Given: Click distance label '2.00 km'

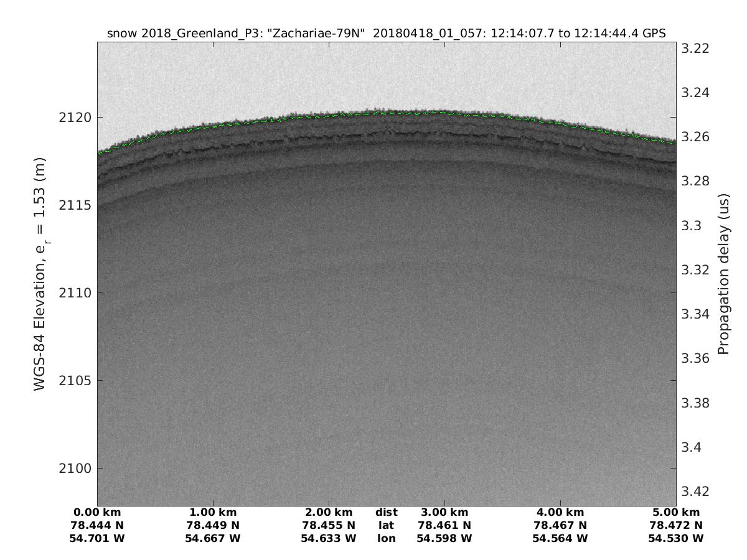Looking at the screenshot, I should coord(329,513).
